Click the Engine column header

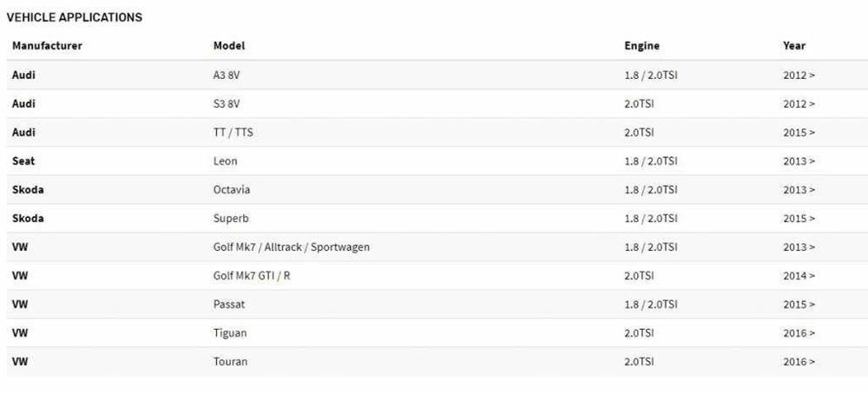[641, 46]
